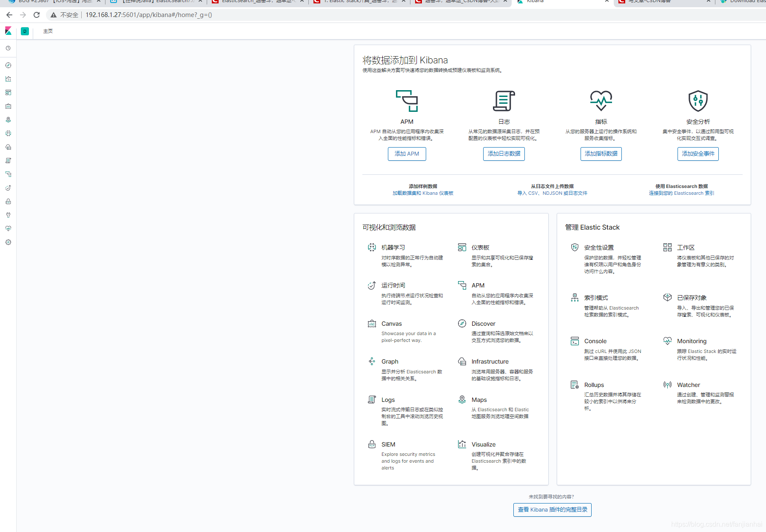Open the 连接到您的 Elasticsearch 索引 link
Screen dimensions: 766x532
(681, 193)
